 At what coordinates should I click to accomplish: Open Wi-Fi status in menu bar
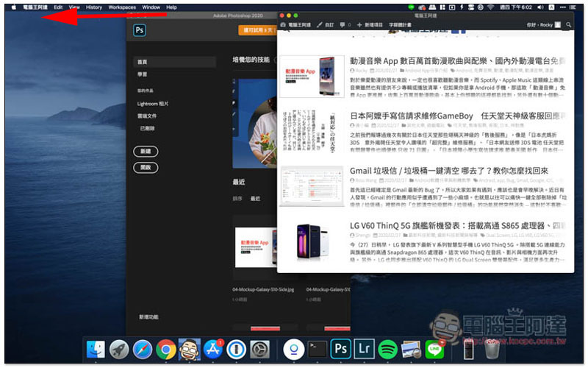coord(490,7)
